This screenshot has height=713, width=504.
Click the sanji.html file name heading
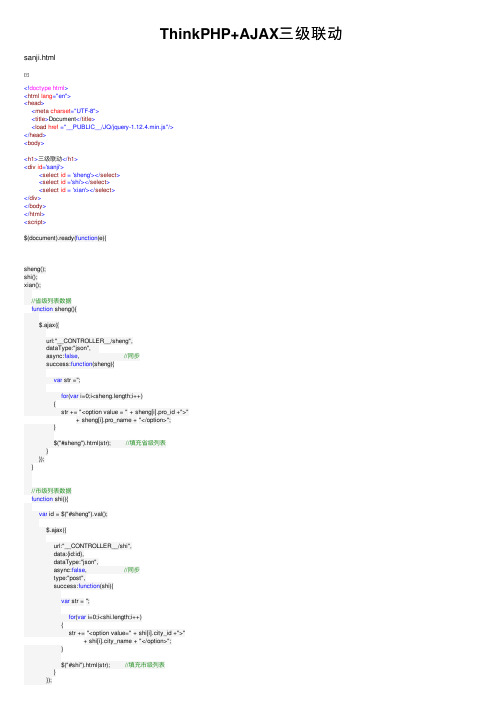[40, 57]
